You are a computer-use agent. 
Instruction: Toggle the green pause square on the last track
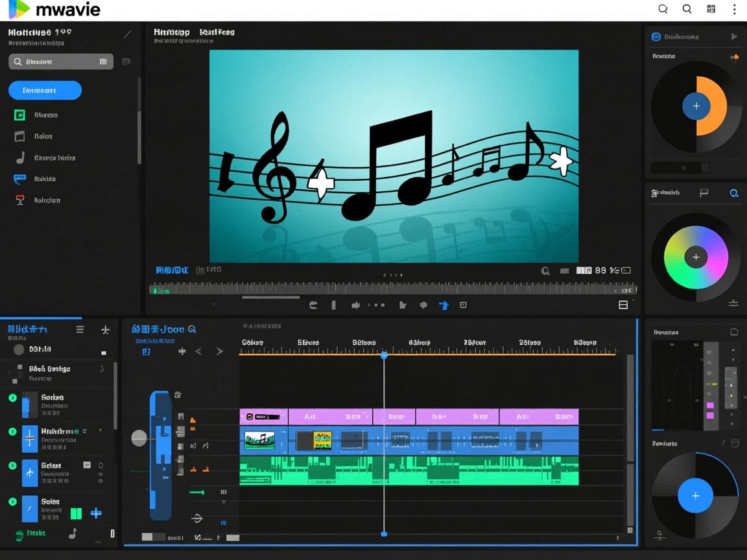[x=76, y=513]
